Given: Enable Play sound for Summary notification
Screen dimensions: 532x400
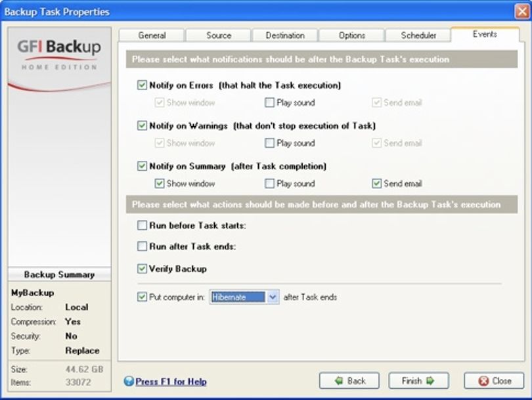Looking at the screenshot, I should 269,183.
